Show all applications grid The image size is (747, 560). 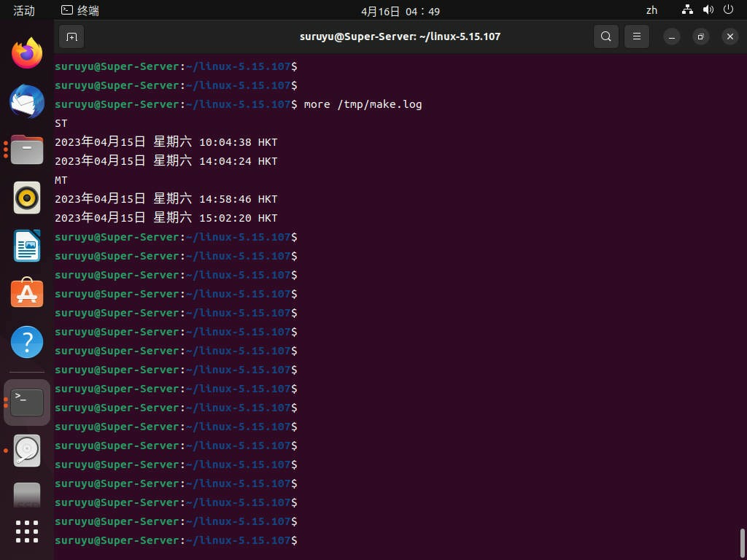pyautogui.click(x=27, y=531)
